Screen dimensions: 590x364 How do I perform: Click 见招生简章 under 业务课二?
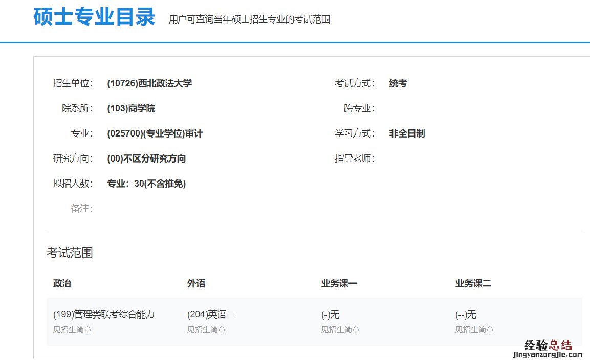click(x=474, y=330)
